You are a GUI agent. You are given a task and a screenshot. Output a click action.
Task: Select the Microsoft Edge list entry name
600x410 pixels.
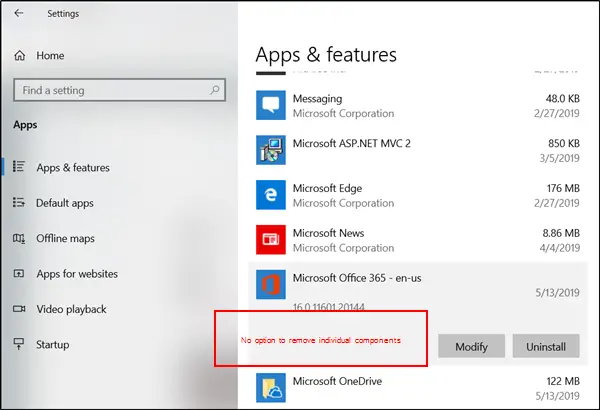tap(327, 188)
